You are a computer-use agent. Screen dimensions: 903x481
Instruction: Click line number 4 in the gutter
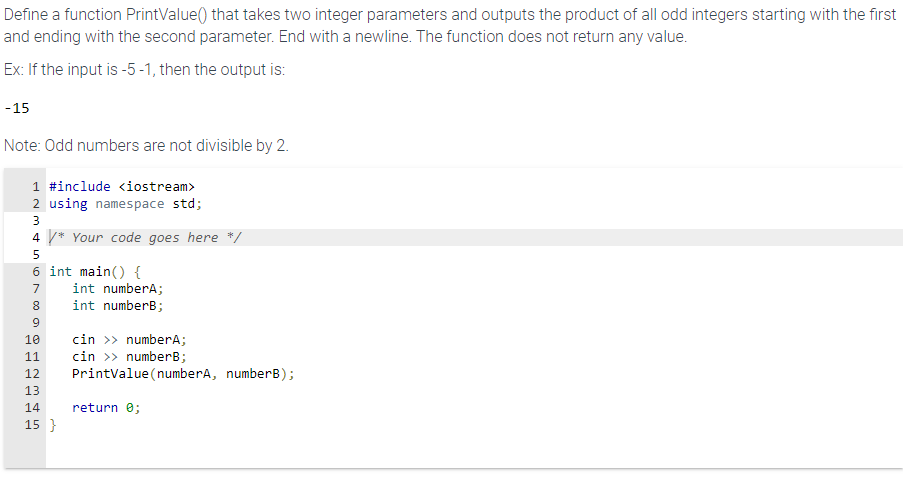click(x=36, y=237)
